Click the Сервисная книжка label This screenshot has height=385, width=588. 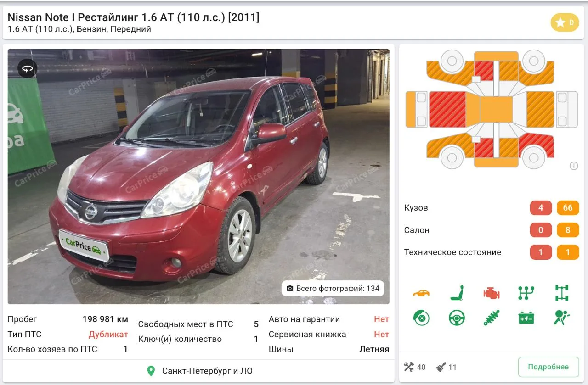tap(307, 334)
